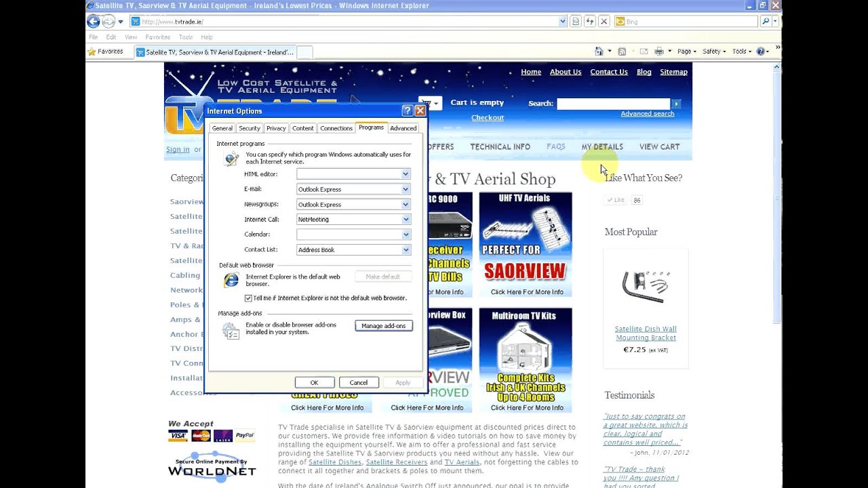Click the blue search go arrow on website
Screen dimensions: 868x488
pyautogui.click(x=675, y=104)
